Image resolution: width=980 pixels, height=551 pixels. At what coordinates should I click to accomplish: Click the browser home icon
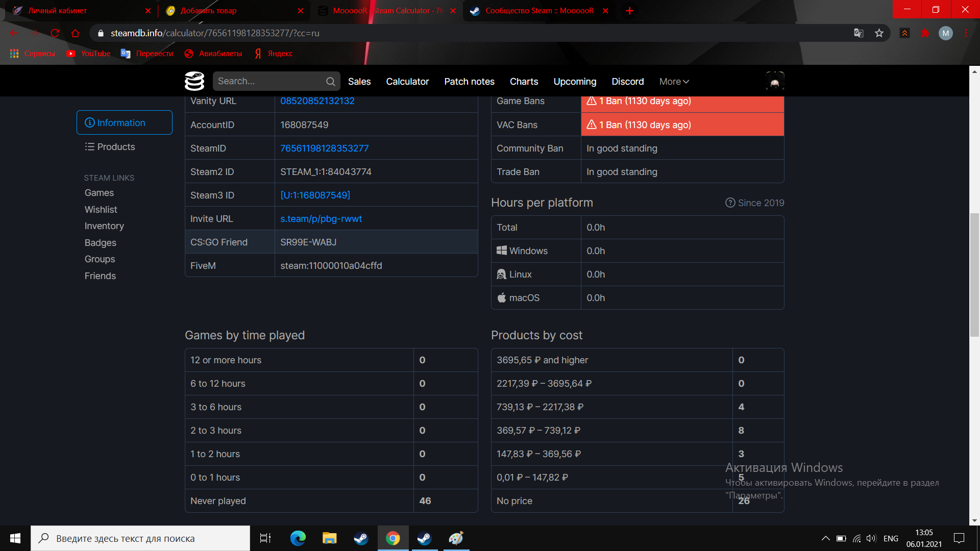coord(75,33)
